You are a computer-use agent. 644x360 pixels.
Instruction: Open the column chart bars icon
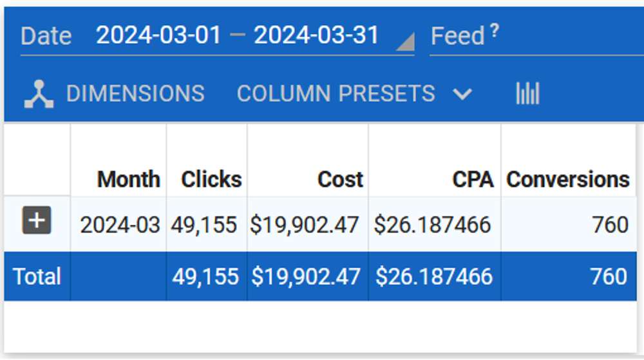point(527,94)
